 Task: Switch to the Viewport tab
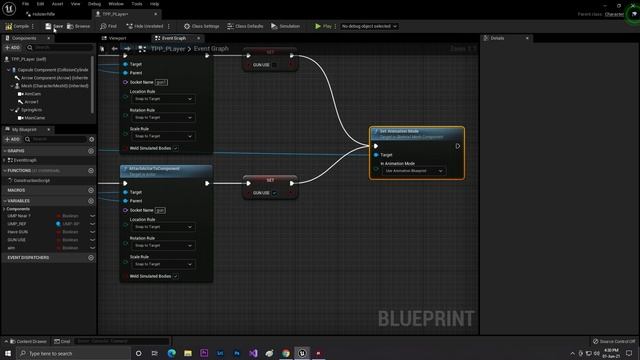click(117, 38)
